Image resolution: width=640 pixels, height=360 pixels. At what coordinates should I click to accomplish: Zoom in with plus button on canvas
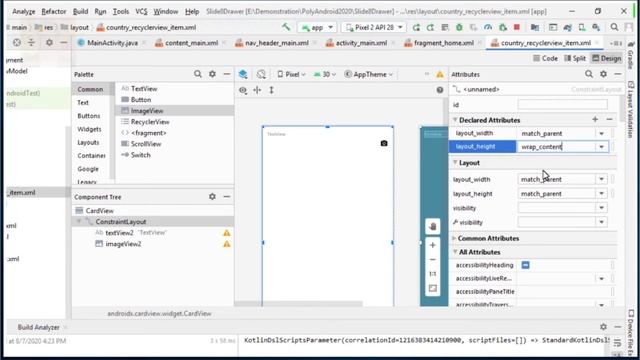coord(433,245)
